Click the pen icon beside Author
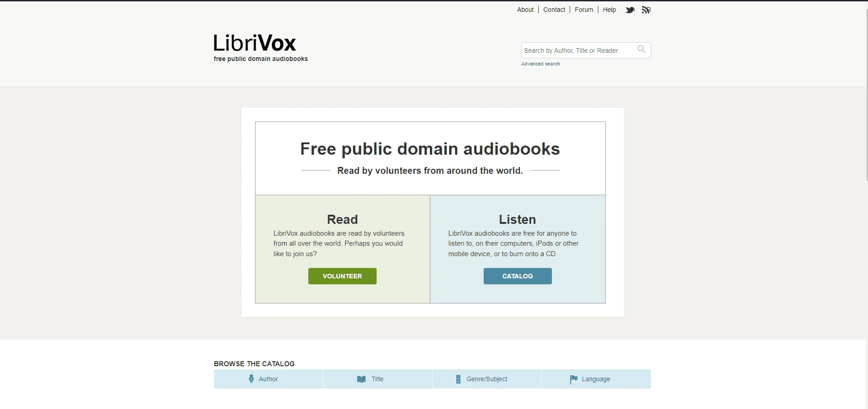868x409 pixels. [251, 379]
